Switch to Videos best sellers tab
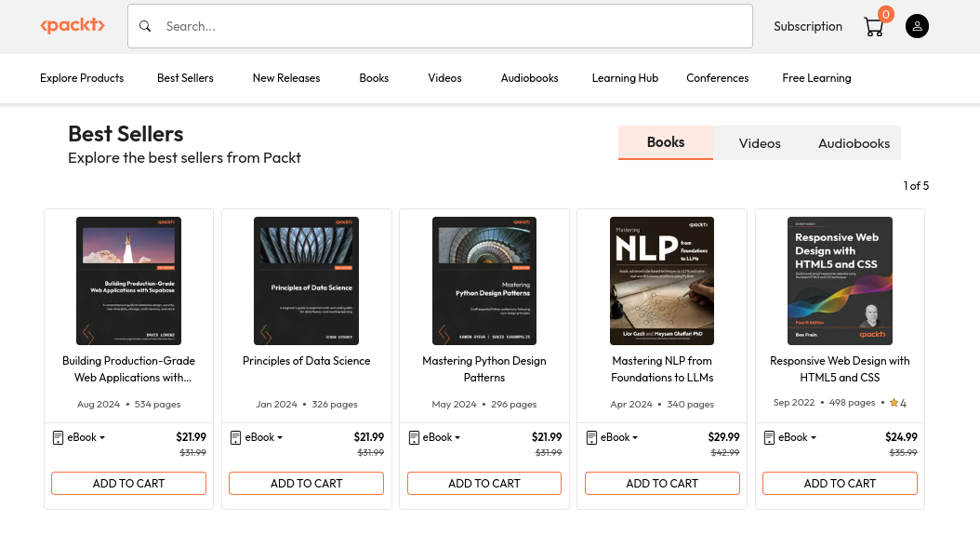 (760, 143)
